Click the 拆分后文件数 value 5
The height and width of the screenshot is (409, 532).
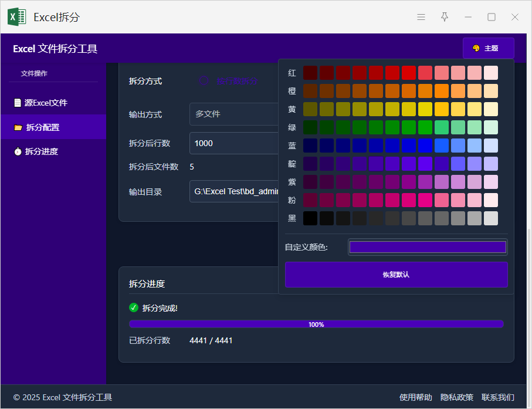click(192, 167)
